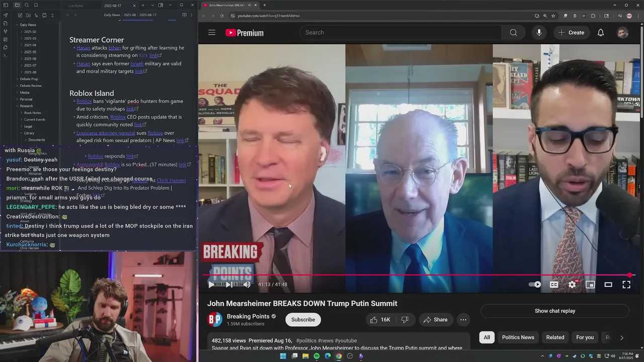Enter fullscreen on the video player
Screen dimensions: 644x362
pos(626,285)
